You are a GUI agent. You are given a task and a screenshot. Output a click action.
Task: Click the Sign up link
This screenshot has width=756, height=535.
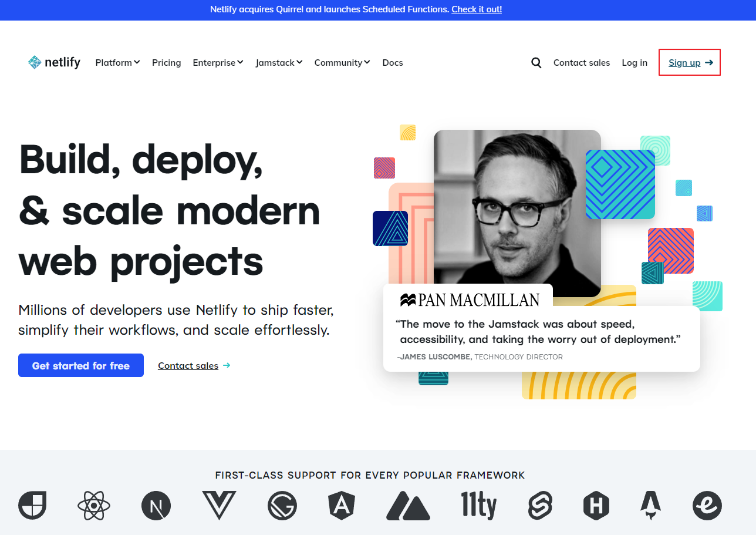point(690,63)
